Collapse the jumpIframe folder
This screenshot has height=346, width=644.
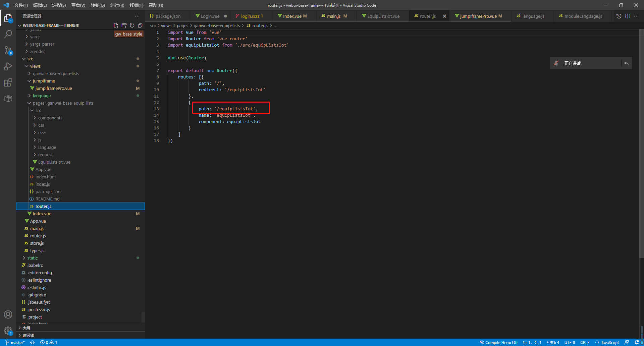pos(44,81)
